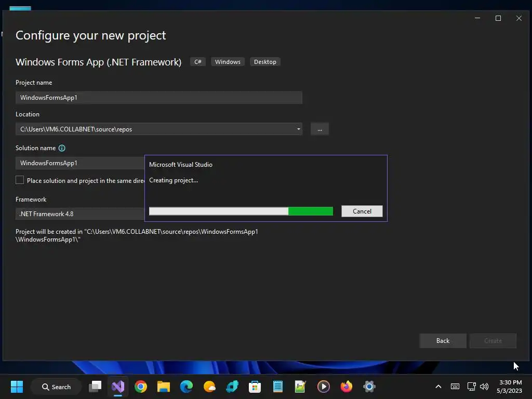Screen dimensions: 532x399
Task: Click the Creating project progress bar
Action: tap(241, 211)
